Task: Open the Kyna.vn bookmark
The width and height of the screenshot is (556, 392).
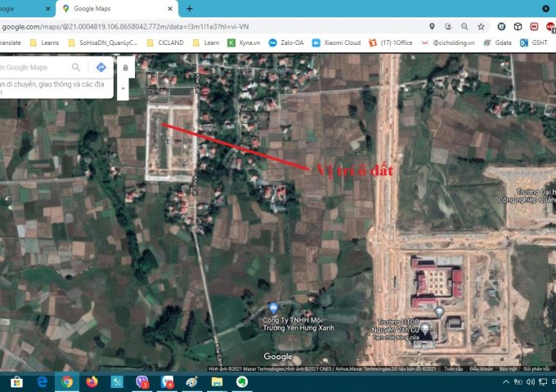Action: pyautogui.click(x=242, y=42)
